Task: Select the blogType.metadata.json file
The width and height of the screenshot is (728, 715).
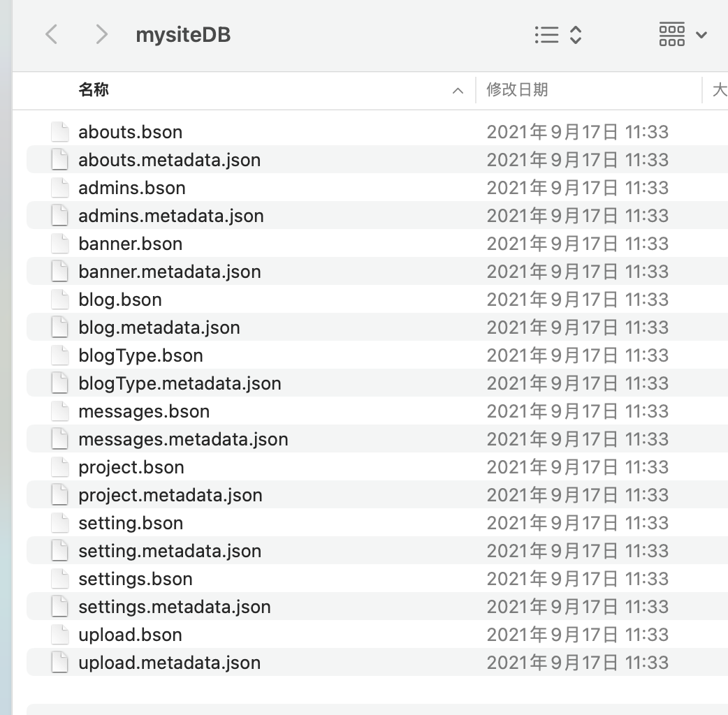Action: click(180, 383)
